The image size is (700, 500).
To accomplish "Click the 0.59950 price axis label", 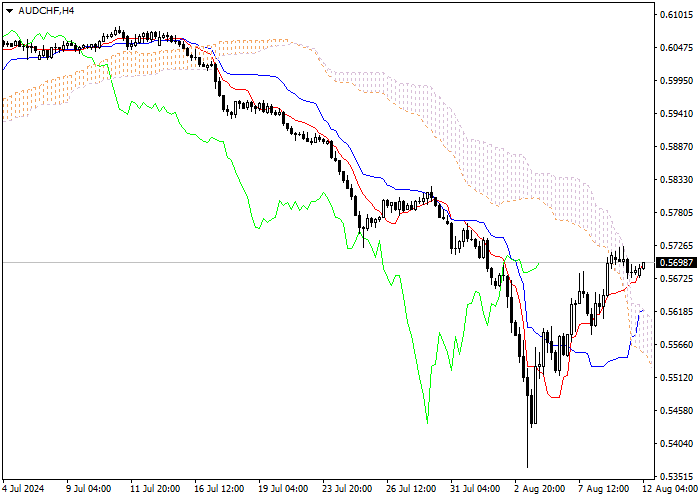I will tap(676, 81).
